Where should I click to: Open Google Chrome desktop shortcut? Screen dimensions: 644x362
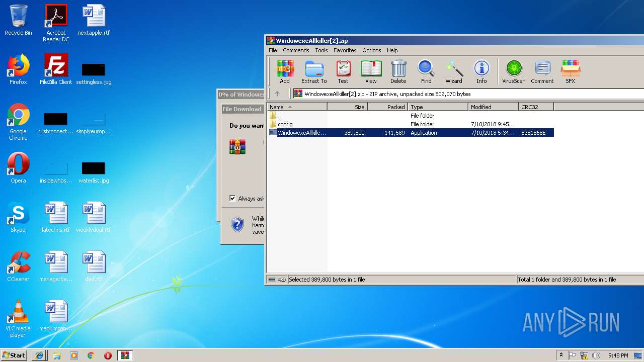pos(18,122)
